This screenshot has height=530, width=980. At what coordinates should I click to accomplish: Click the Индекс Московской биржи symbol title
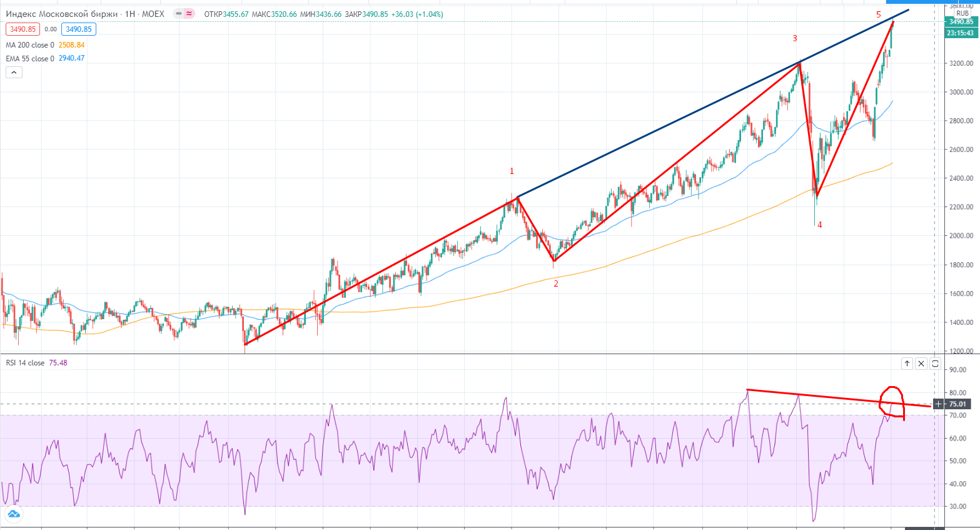point(63,14)
